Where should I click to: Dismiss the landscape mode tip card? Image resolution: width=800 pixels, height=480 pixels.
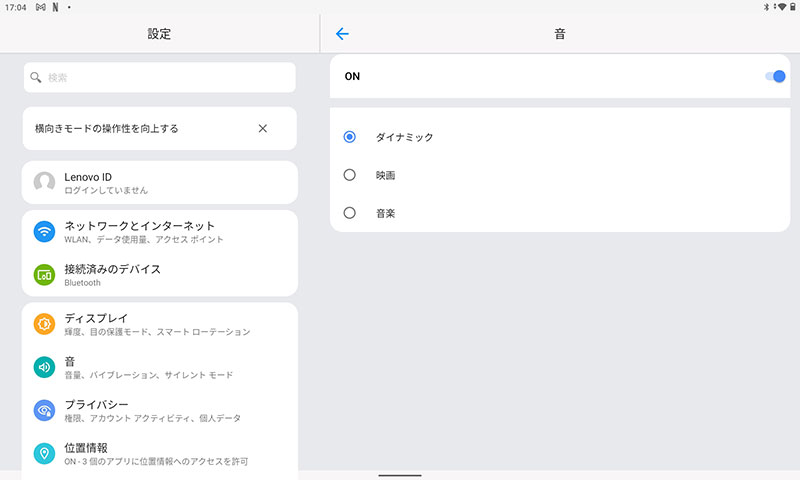coord(263,129)
